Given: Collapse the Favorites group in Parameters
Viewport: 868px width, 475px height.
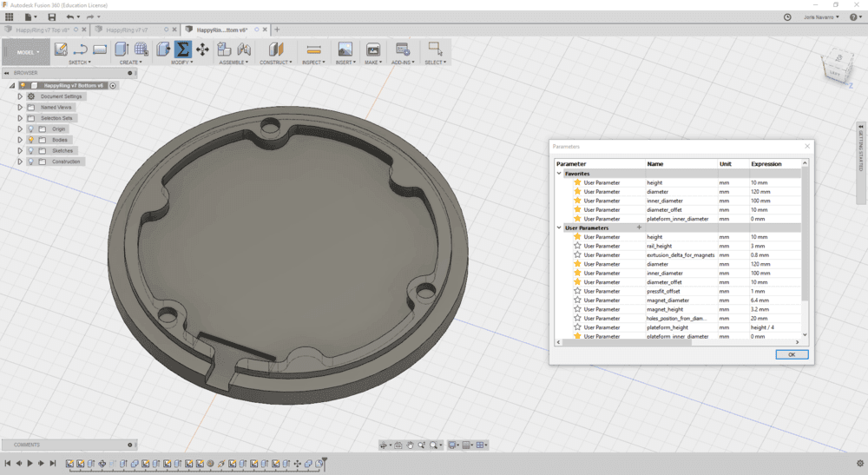Looking at the screenshot, I should (x=559, y=174).
